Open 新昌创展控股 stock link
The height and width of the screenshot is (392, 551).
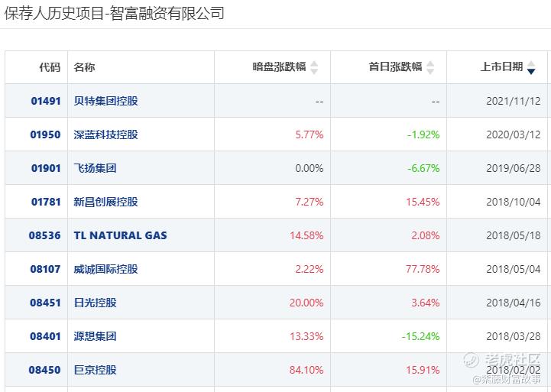(105, 202)
